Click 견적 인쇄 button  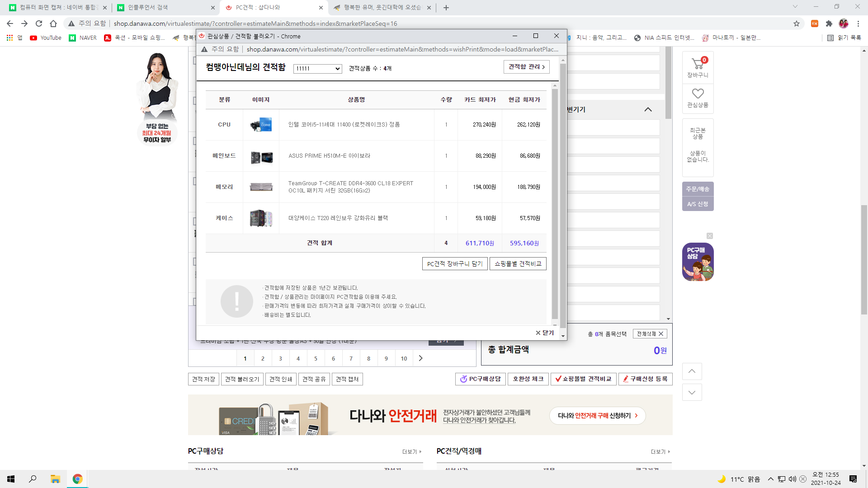(x=281, y=379)
